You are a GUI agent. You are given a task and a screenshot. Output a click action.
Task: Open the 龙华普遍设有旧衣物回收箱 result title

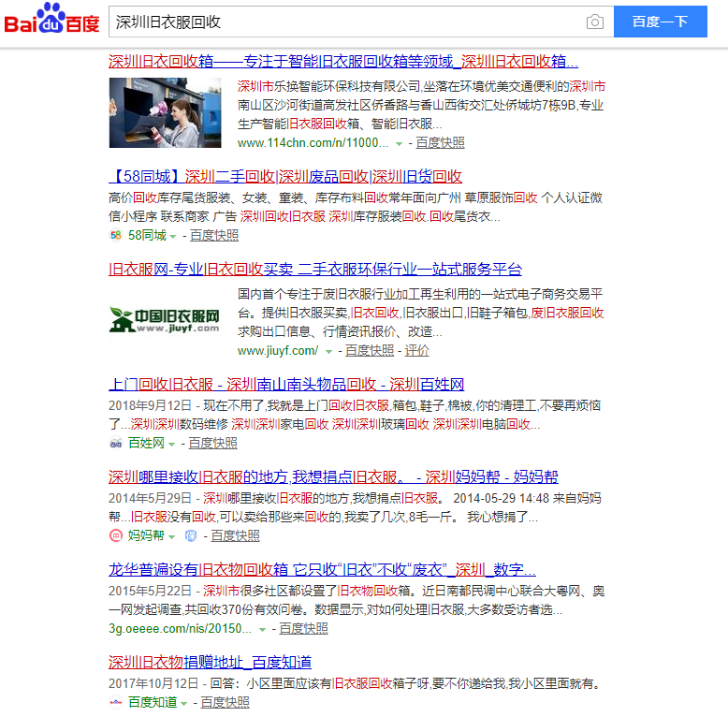coord(322,569)
